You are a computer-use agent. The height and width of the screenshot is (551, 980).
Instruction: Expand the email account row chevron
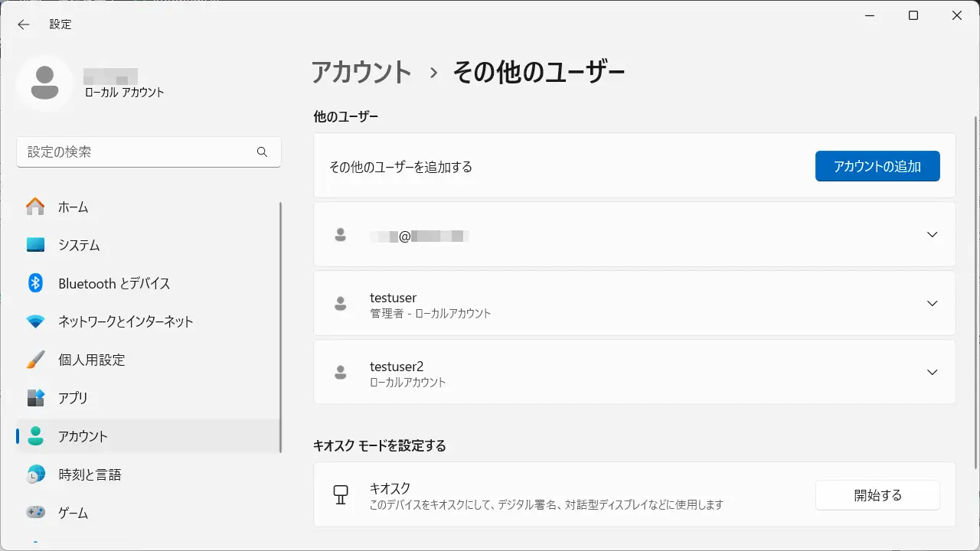(932, 235)
